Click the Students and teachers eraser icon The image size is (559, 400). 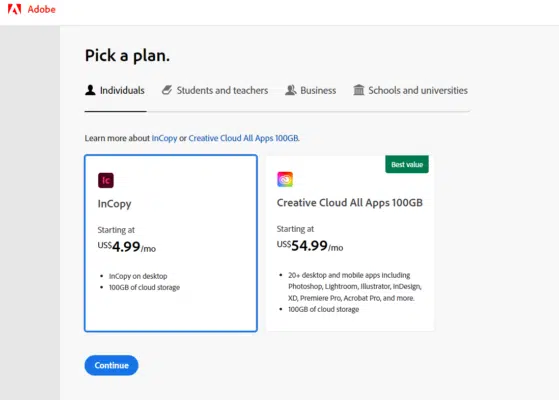pyautogui.click(x=167, y=90)
